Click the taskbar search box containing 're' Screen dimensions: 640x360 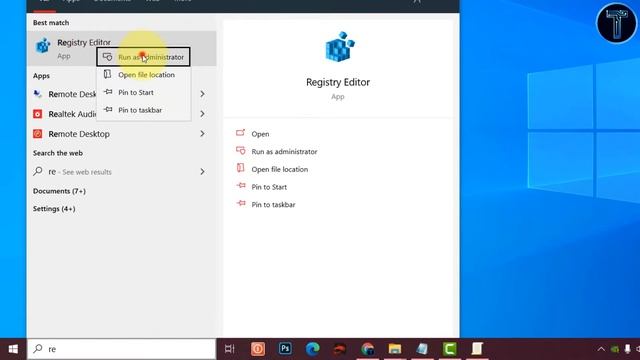click(121, 349)
